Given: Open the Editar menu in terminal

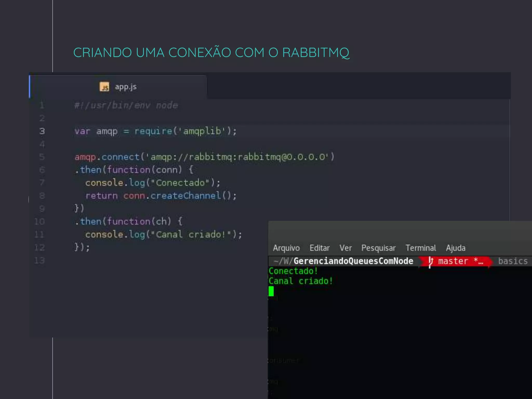Looking at the screenshot, I should pyautogui.click(x=320, y=248).
